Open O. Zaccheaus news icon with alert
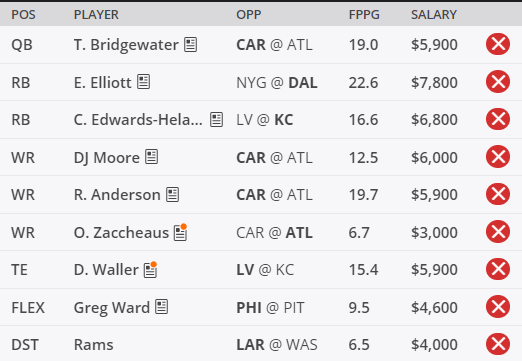The image size is (522, 361). pos(180,232)
